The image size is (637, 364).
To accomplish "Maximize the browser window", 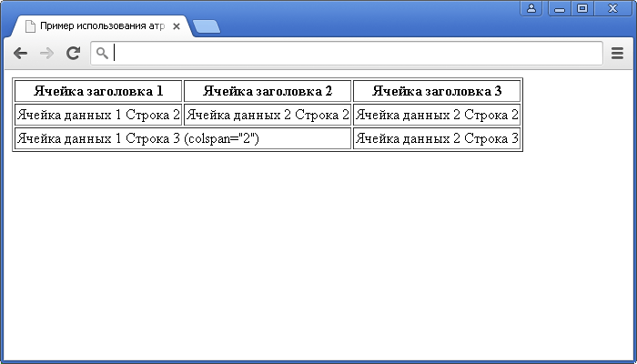I will (582, 8).
